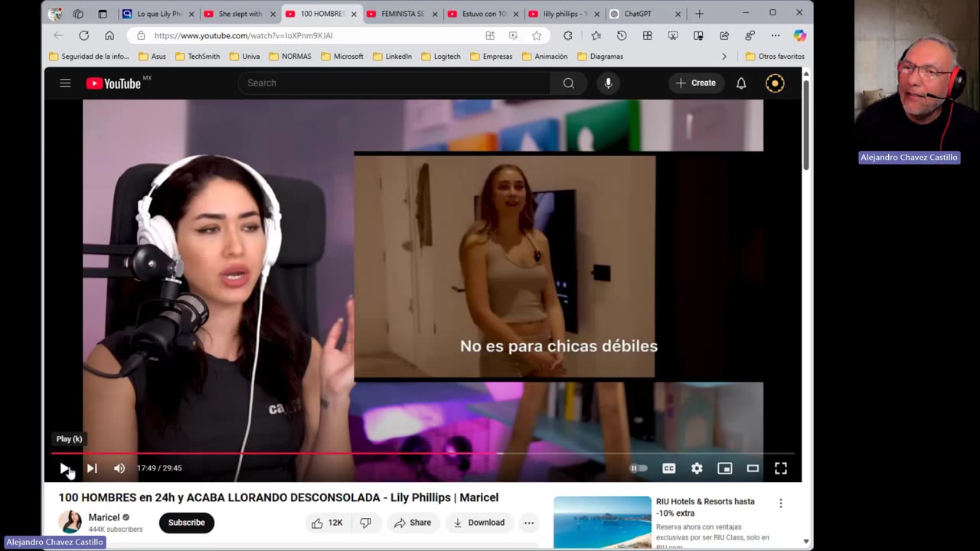
Task: Open the YouTube account avatar menu
Action: [x=775, y=83]
